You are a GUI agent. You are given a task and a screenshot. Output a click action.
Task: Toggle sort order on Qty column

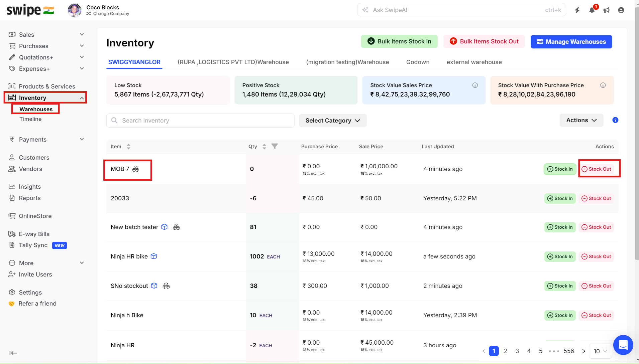coord(264,147)
